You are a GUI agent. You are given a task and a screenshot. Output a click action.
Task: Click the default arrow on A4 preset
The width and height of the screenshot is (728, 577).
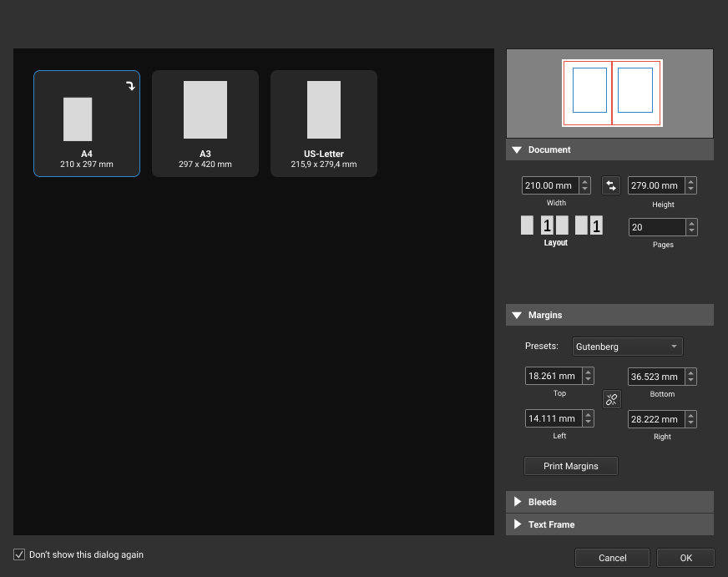(x=130, y=86)
